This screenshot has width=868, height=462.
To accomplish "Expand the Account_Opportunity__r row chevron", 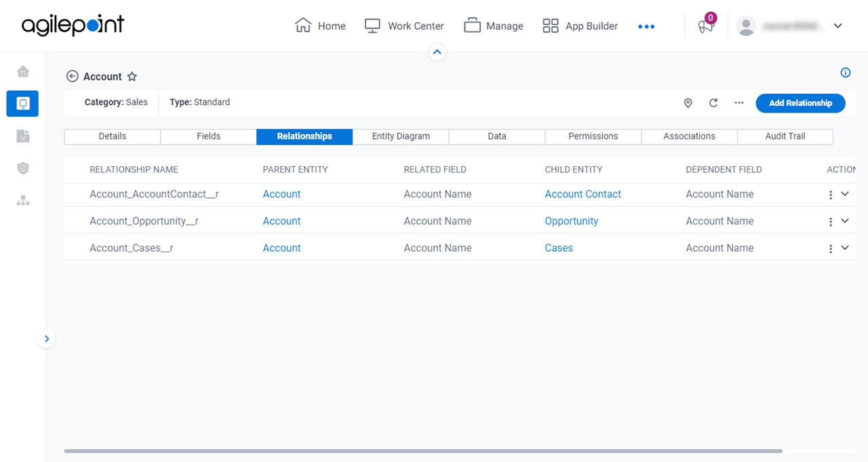I will [x=845, y=220].
